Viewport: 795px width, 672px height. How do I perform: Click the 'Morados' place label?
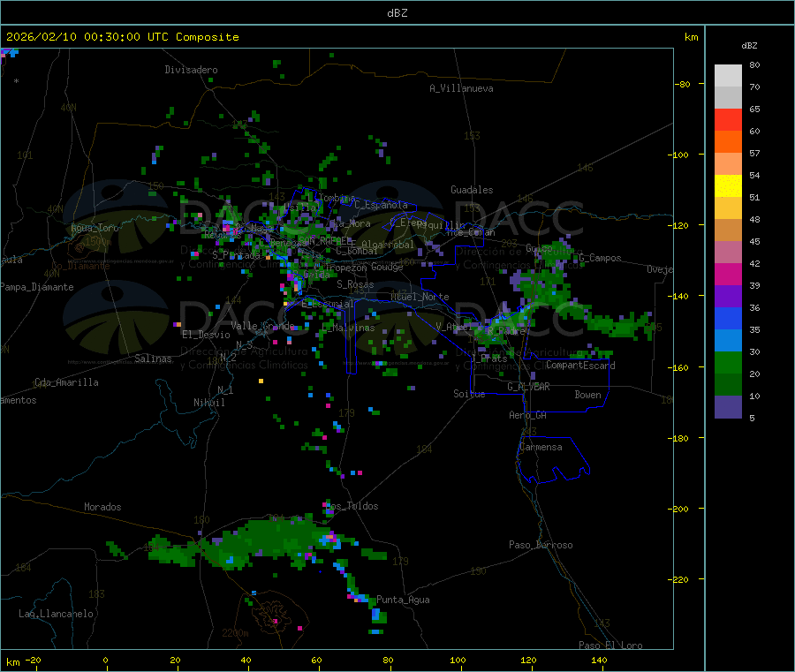[x=103, y=507]
